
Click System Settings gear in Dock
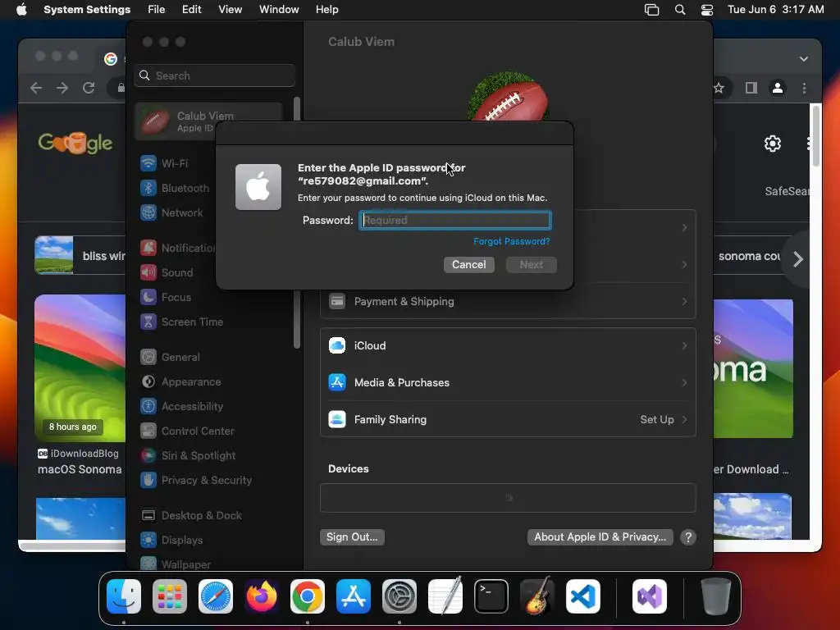(x=399, y=596)
